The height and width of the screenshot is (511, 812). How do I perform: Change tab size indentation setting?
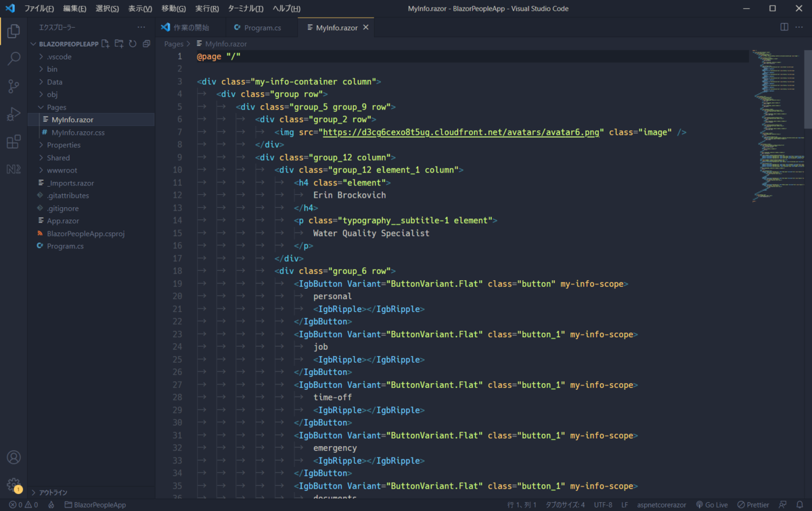[566, 505]
